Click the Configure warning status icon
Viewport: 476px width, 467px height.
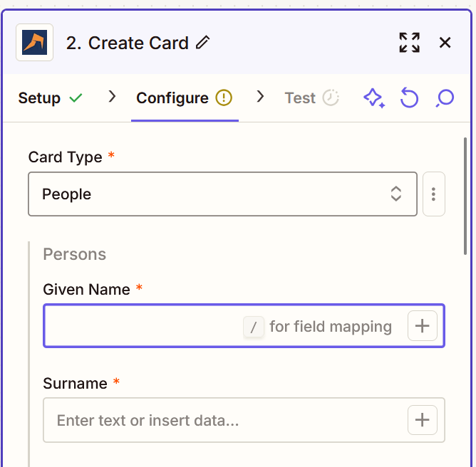tap(224, 98)
